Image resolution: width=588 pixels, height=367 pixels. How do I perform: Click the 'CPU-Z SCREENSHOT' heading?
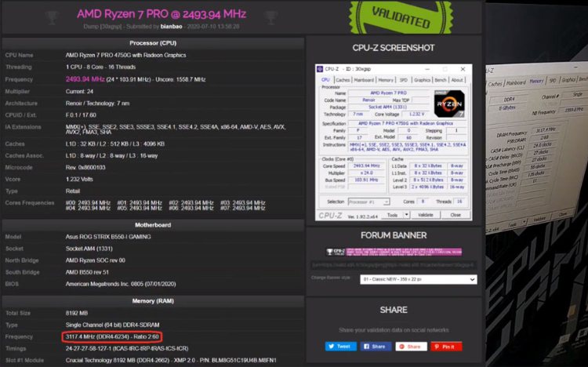(394, 48)
